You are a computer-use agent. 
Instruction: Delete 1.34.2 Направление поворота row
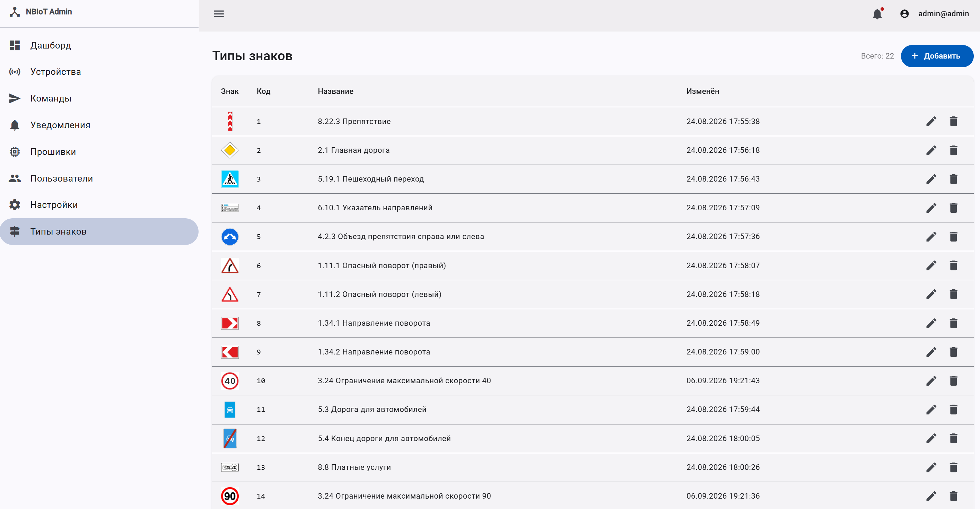(x=953, y=352)
